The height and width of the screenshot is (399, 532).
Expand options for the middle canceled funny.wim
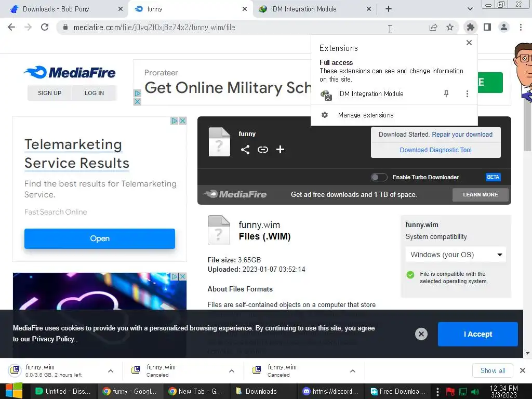click(232, 371)
